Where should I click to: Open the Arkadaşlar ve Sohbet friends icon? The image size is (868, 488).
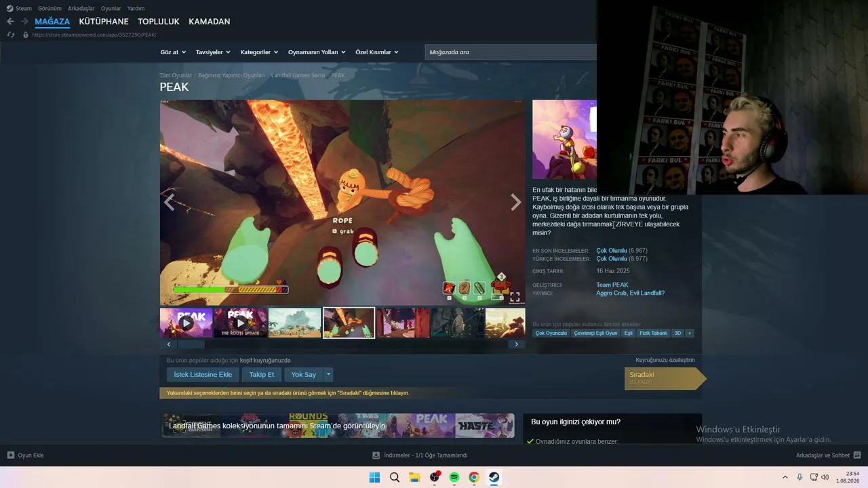857,455
